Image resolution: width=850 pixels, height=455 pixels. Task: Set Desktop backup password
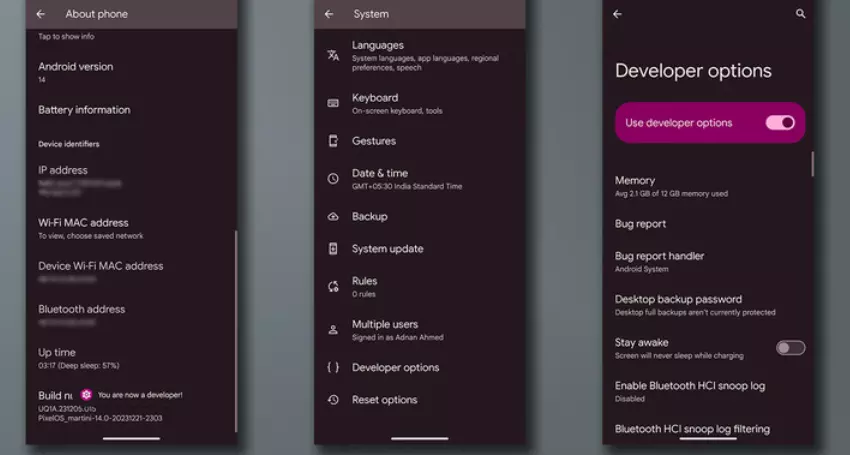pos(707,305)
